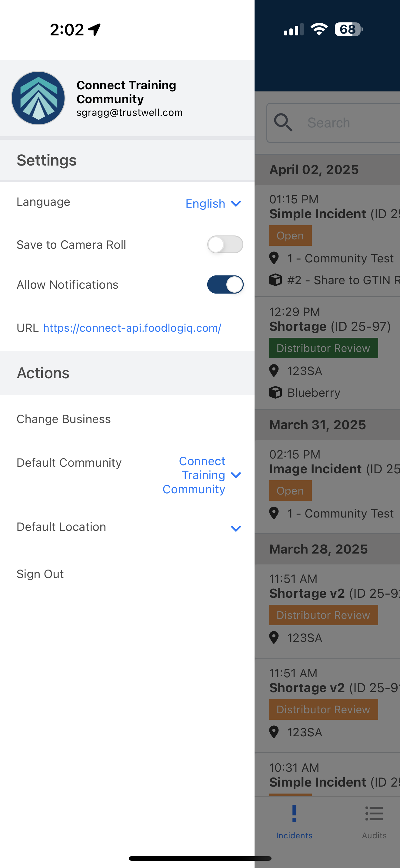
Task: Tap location pin icon beside 123SA under Shortage
Action: click(274, 371)
